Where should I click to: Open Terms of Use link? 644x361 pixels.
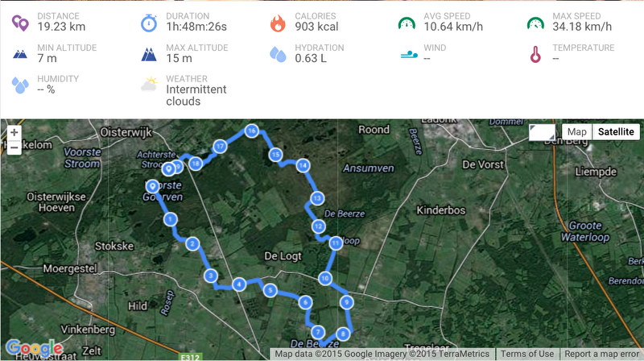pyautogui.click(x=527, y=354)
